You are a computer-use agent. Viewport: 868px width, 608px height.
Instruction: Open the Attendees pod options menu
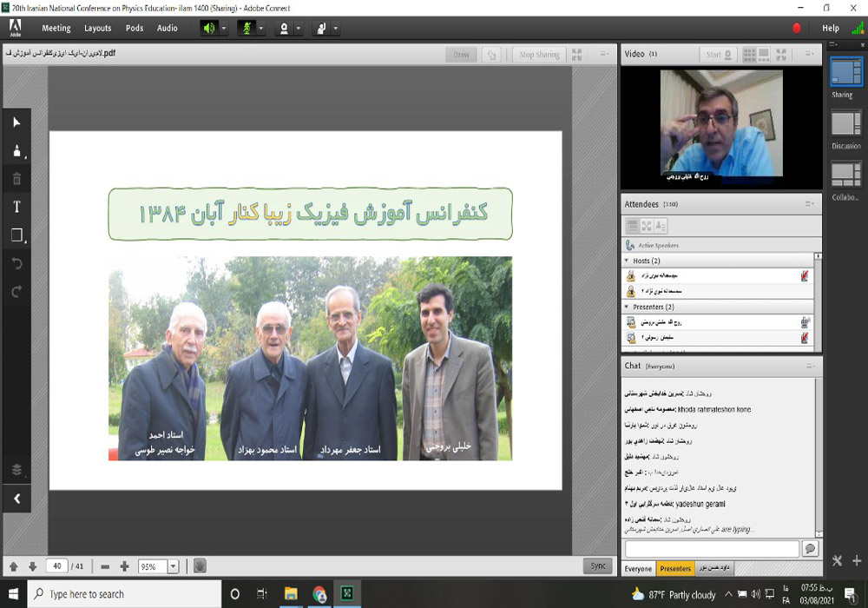809,204
